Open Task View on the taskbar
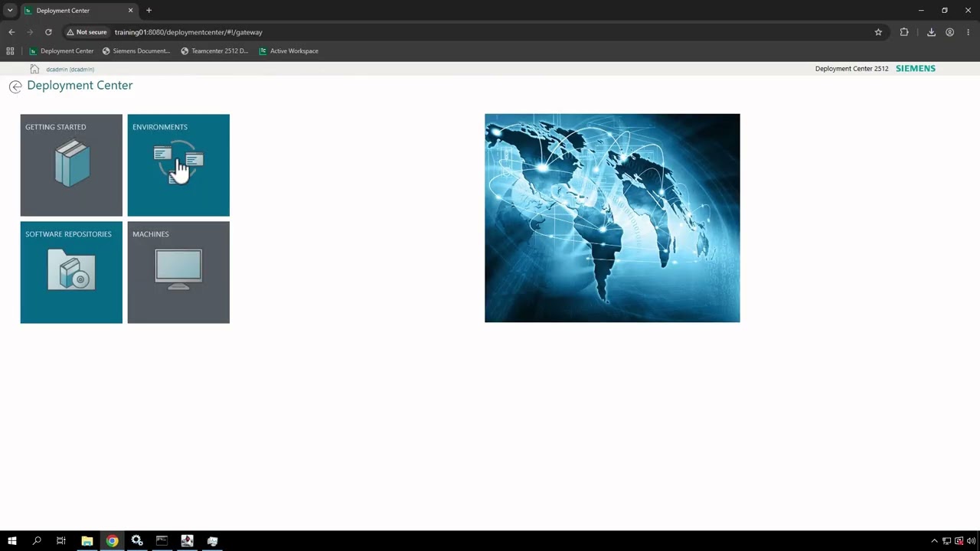The width and height of the screenshot is (980, 551). point(61,541)
